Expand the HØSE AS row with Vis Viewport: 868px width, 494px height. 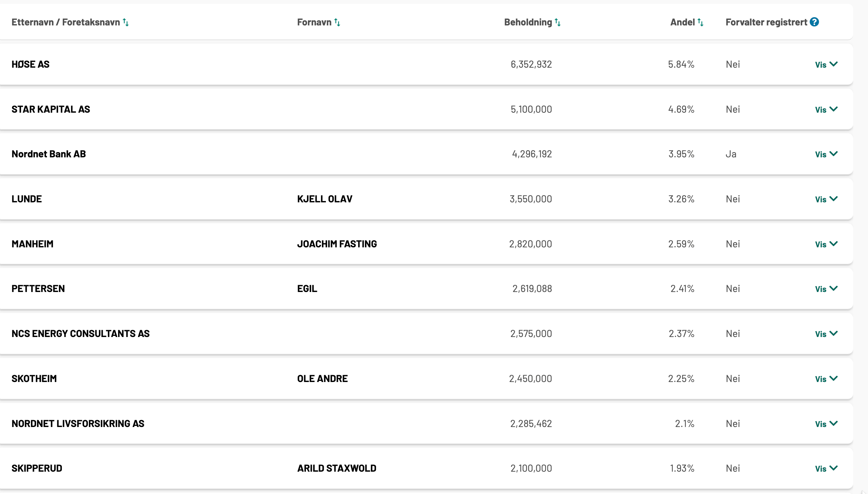826,65
